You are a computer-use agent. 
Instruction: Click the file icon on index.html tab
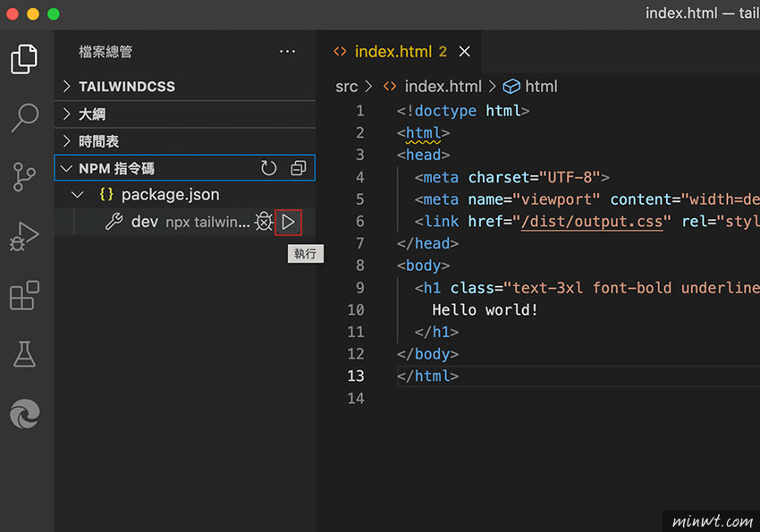pos(341,51)
